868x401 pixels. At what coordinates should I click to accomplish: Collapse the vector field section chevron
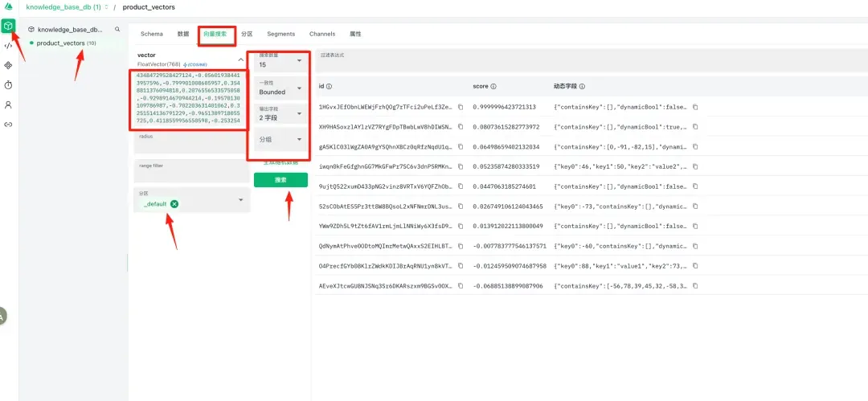pos(240,59)
